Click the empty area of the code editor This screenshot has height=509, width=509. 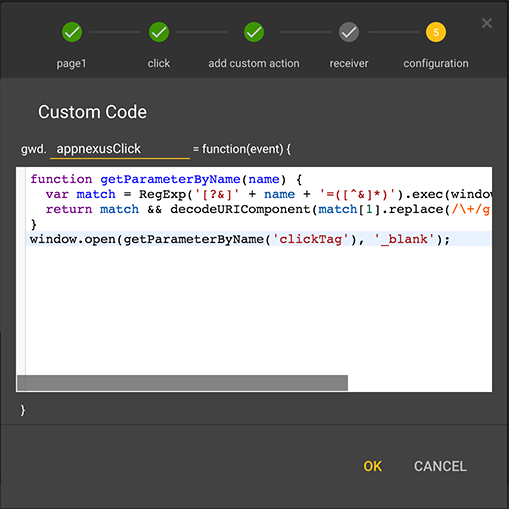pyautogui.click(x=258, y=310)
